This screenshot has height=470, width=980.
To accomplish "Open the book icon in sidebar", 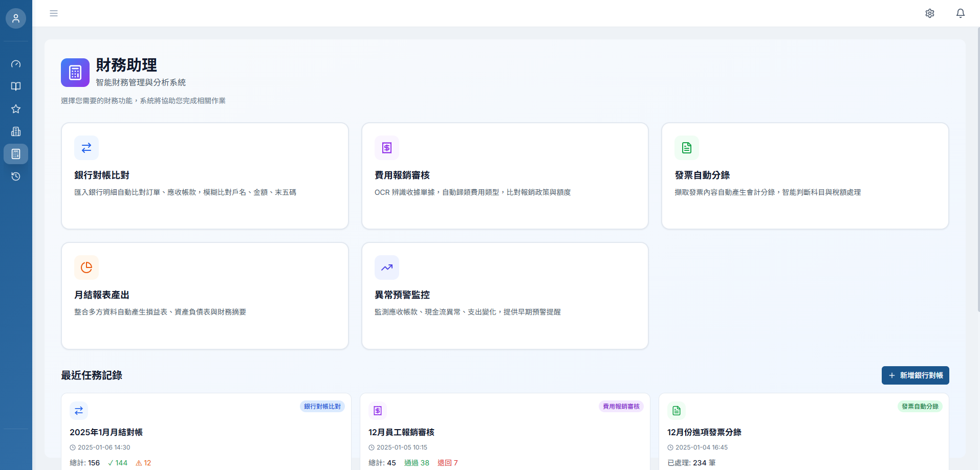I will pyautogui.click(x=16, y=86).
